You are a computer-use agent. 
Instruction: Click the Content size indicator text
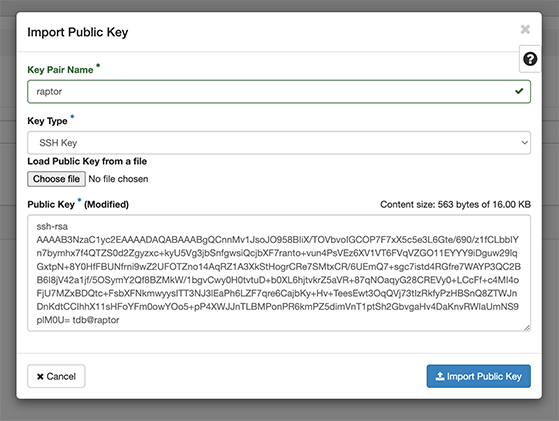[x=455, y=204]
